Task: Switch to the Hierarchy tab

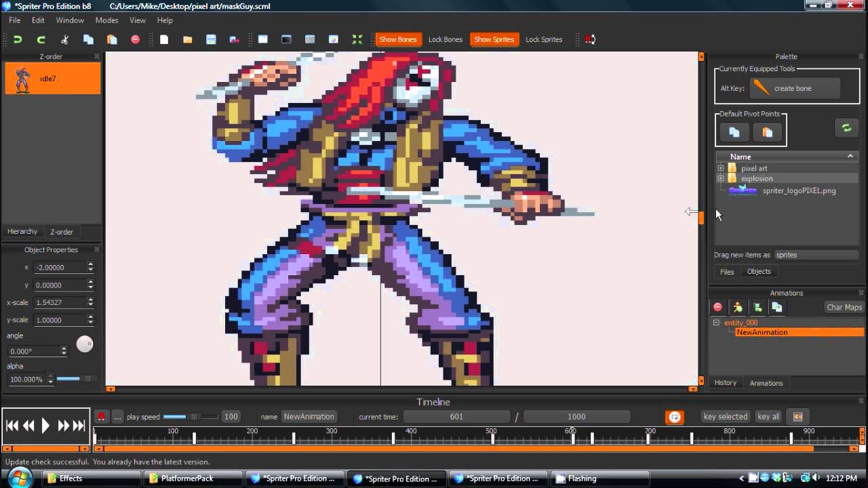Action: [22, 231]
